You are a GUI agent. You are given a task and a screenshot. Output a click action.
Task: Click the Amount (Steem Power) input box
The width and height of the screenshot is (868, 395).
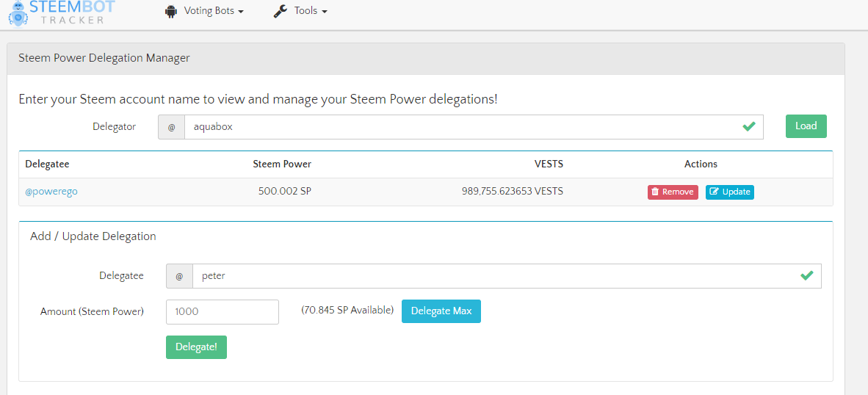[x=223, y=312]
